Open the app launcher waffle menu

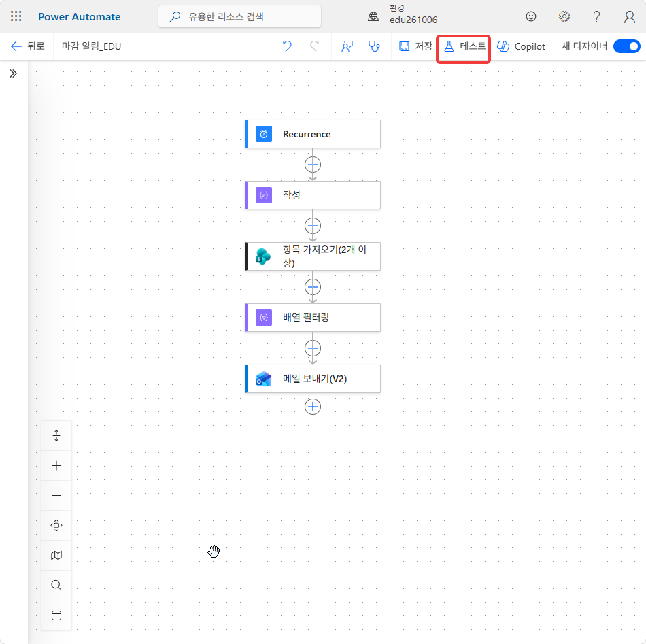[16, 16]
